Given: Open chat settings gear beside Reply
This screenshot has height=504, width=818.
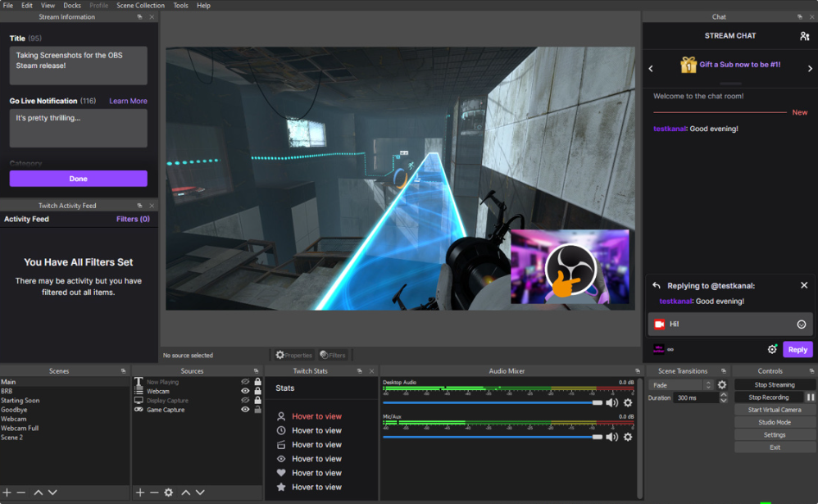Looking at the screenshot, I should tap(772, 350).
